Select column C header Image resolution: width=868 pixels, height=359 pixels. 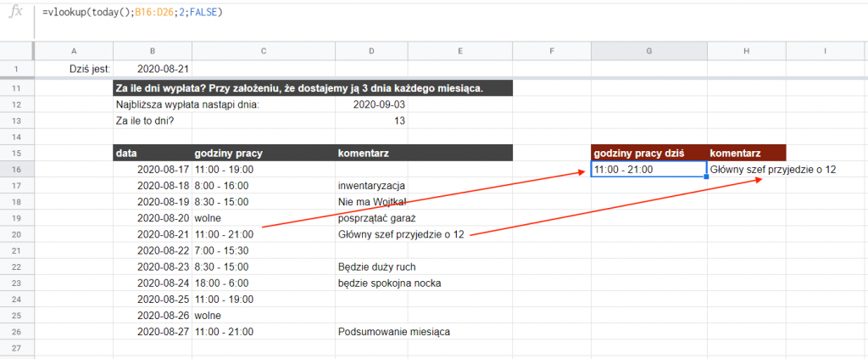pyautogui.click(x=263, y=51)
